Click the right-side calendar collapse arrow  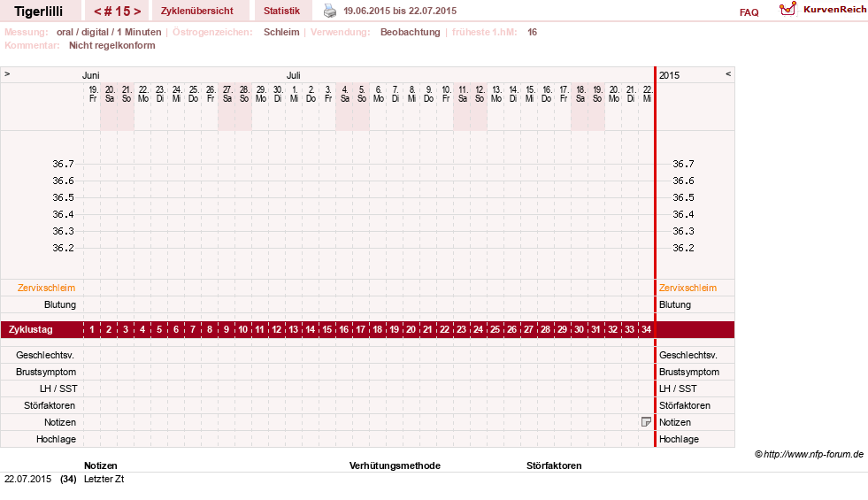(728, 73)
